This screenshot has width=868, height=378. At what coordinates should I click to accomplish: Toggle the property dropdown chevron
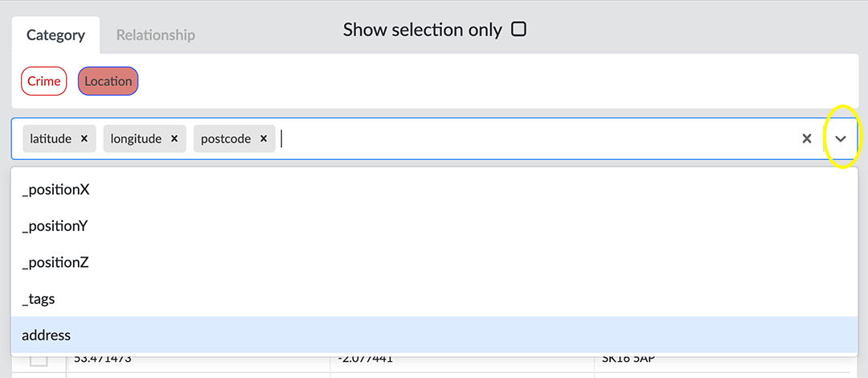point(841,139)
